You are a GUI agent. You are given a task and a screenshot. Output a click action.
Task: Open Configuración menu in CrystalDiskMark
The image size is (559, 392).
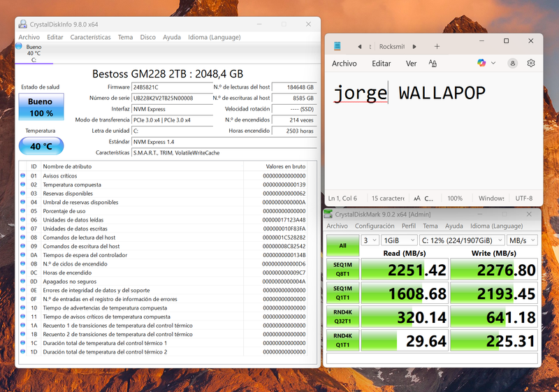coord(375,226)
